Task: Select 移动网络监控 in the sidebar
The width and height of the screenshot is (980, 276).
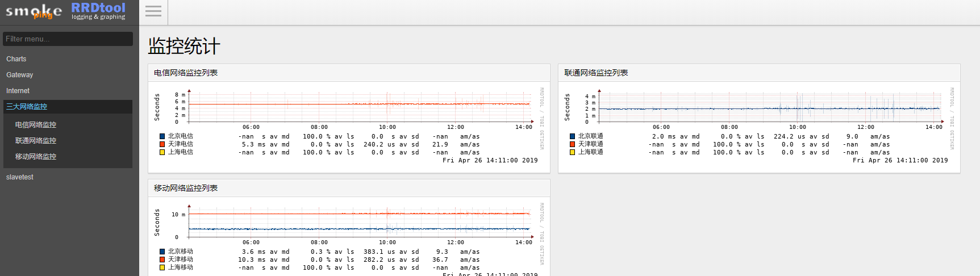Action: [x=36, y=157]
